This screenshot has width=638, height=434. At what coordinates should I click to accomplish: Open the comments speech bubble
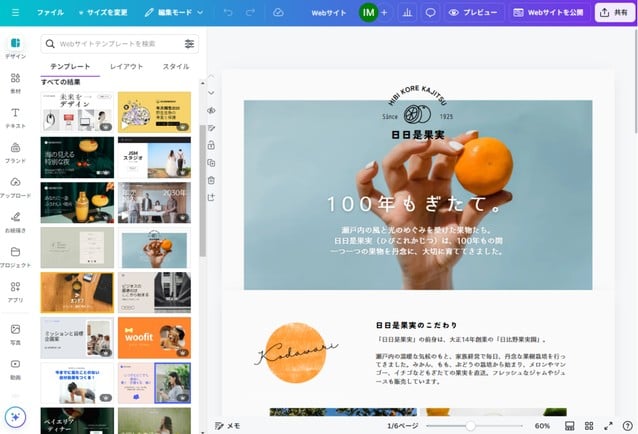430,13
